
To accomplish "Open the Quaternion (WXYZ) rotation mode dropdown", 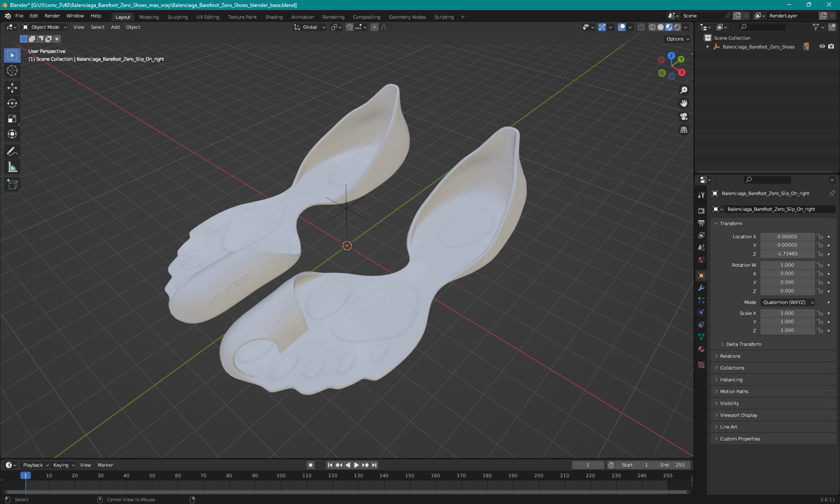I will pyautogui.click(x=788, y=302).
